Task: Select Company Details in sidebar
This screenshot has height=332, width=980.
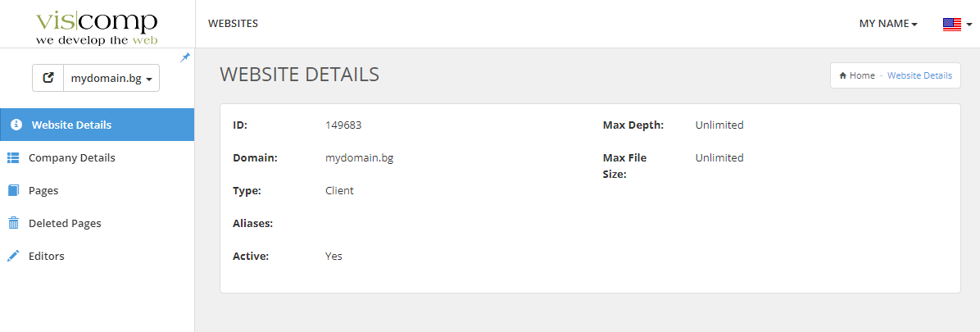Action: pyautogui.click(x=72, y=157)
